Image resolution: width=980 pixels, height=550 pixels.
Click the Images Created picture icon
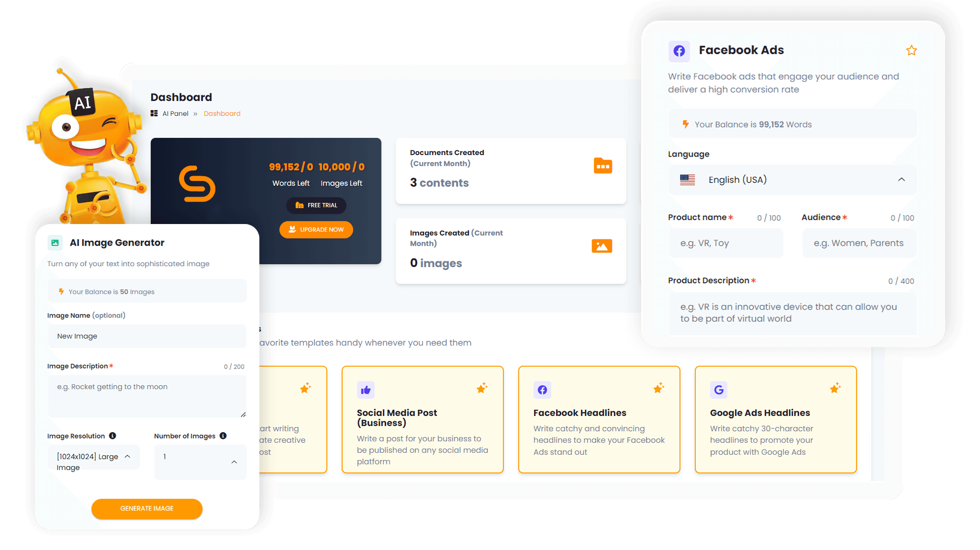(602, 246)
